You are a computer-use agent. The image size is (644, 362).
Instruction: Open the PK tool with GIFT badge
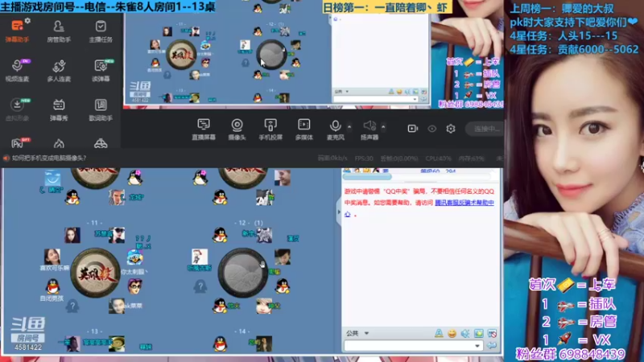17,143
